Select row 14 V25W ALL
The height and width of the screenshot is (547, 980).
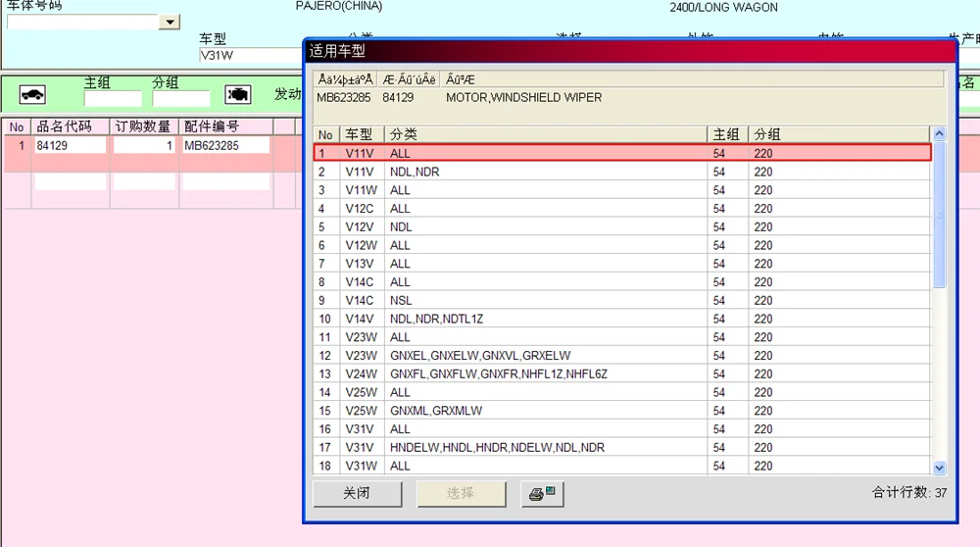click(x=622, y=392)
